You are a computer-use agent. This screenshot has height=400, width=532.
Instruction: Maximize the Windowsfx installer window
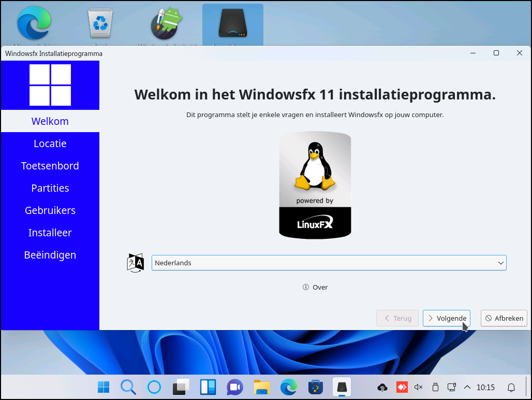tap(496, 53)
